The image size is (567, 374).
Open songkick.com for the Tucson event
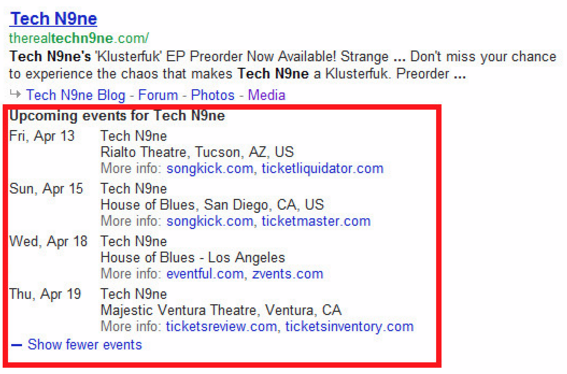pyautogui.click(x=210, y=169)
